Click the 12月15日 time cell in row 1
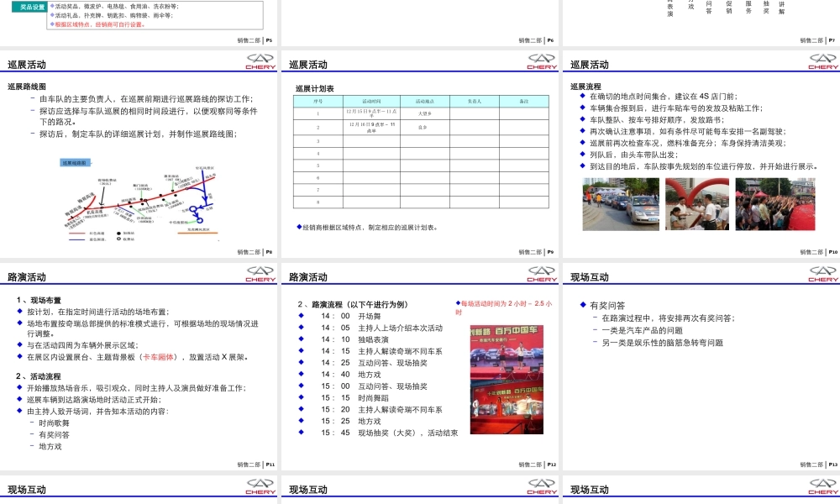840x504 pixels. pos(371,113)
